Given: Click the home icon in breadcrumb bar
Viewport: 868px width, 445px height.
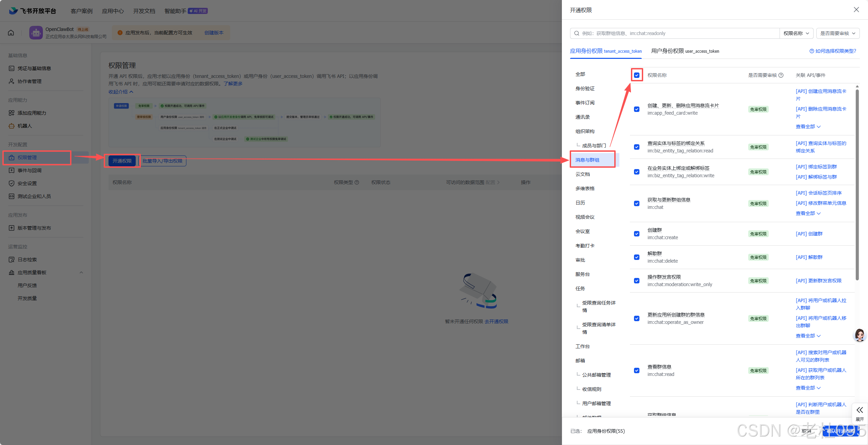Looking at the screenshot, I should click(x=11, y=33).
